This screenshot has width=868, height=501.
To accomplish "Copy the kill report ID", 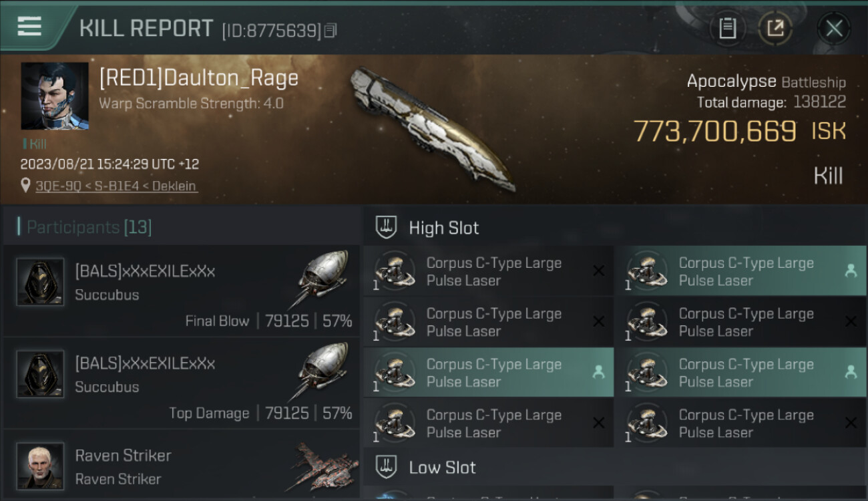I will pos(331,30).
